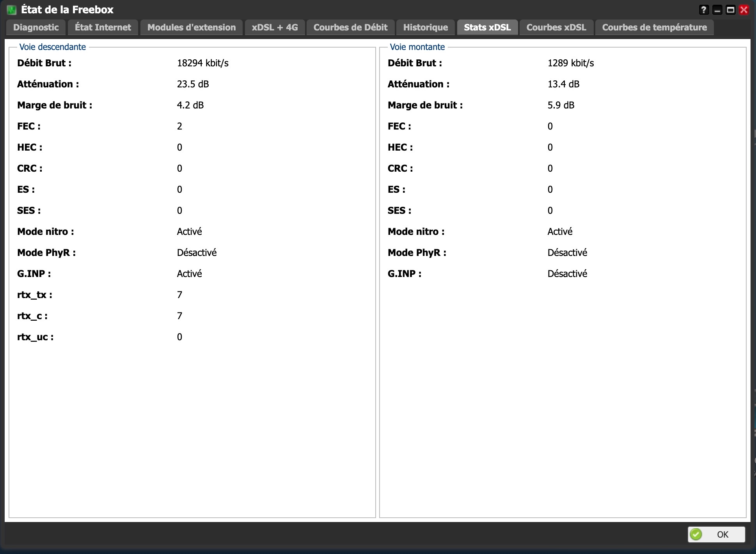Click the upstream ES label
The image size is (756, 554).
[397, 190]
